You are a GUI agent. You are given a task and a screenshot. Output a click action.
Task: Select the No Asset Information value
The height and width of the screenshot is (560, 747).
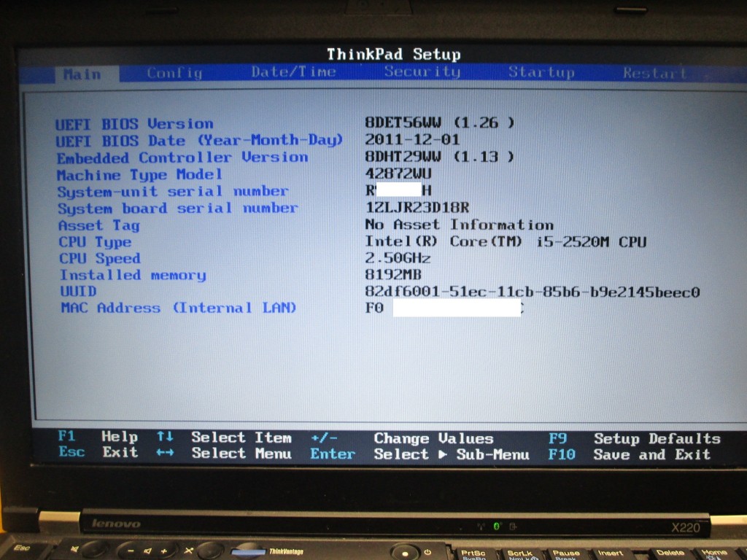point(460,225)
